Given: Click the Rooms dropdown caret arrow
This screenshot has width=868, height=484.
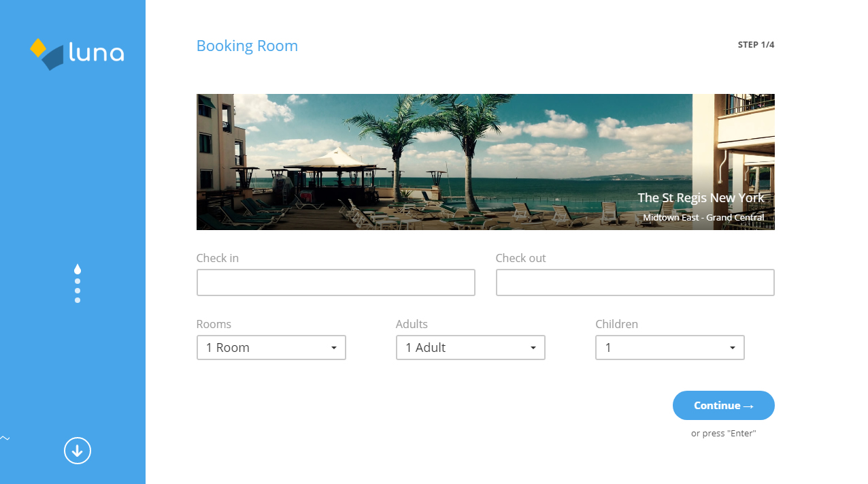Looking at the screenshot, I should click(x=334, y=348).
